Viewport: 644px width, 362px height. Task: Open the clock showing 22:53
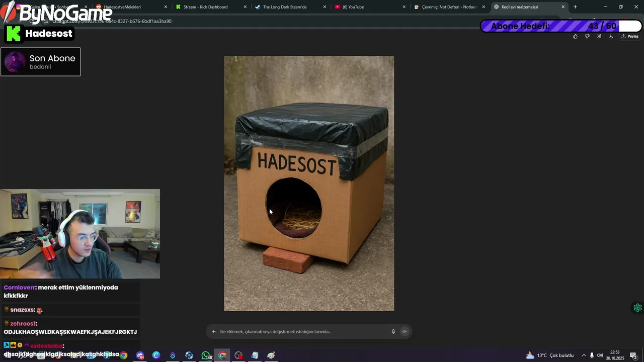(615, 355)
